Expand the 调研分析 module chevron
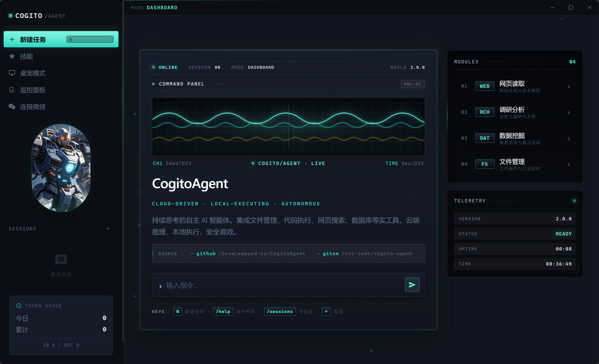This screenshot has width=599, height=364. [x=569, y=113]
